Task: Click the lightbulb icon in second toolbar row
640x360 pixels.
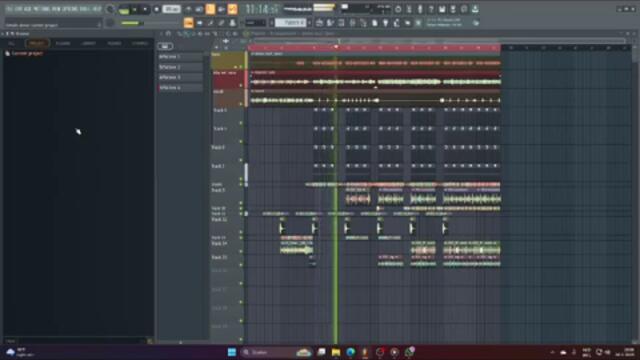Action: pyautogui.click(x=385, y=23)
